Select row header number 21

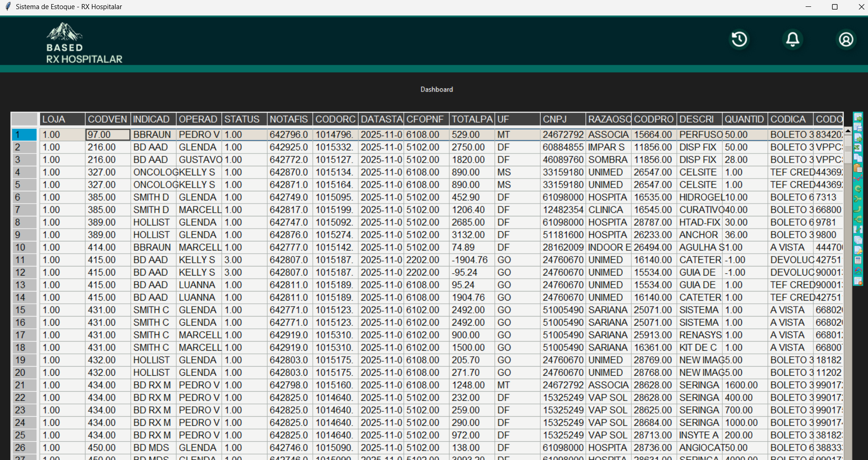point(25,385)
